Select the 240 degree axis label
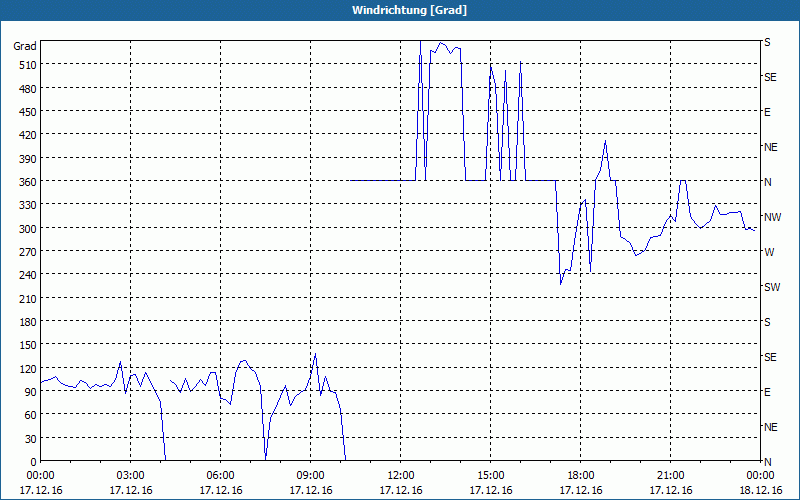The image size is (800, 500). 28,276
